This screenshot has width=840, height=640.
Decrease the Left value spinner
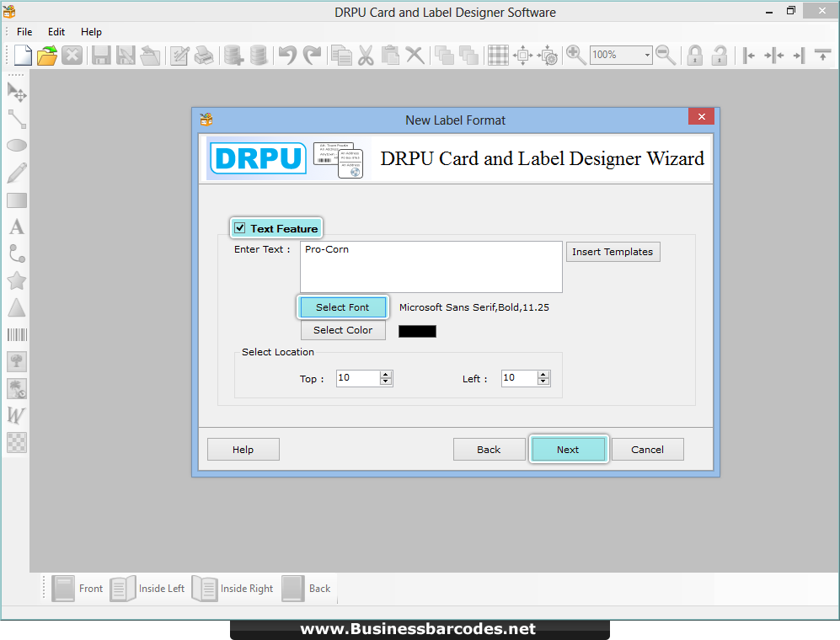point(543,381)
